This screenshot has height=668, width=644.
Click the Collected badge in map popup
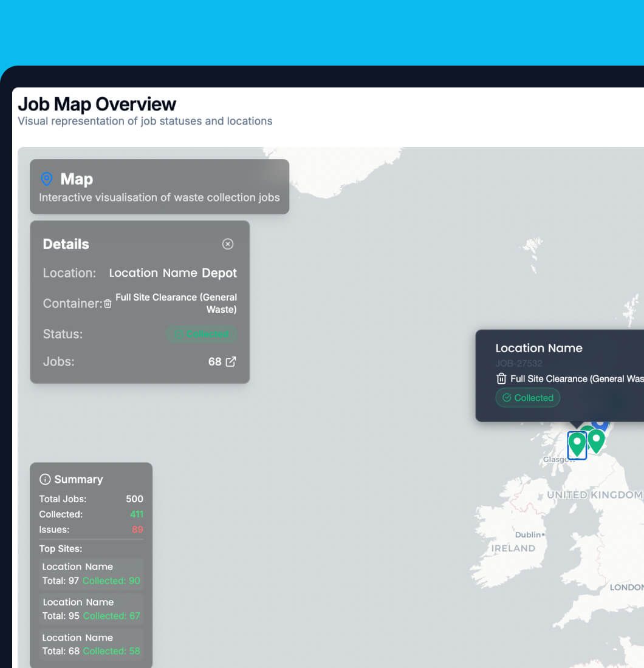click(x=527, y=398)
